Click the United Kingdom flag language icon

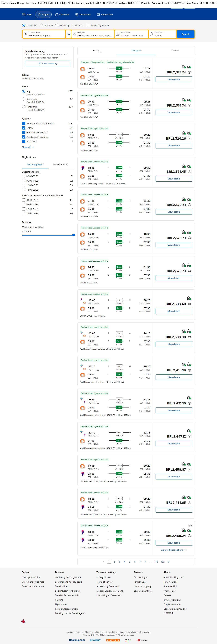[x=23, y=621]
